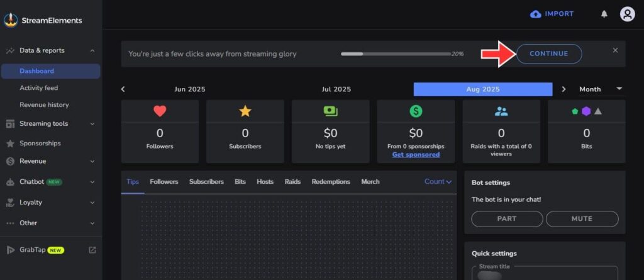
Task: Click the blue people Raids icon
Action: [x=501, y=111]
